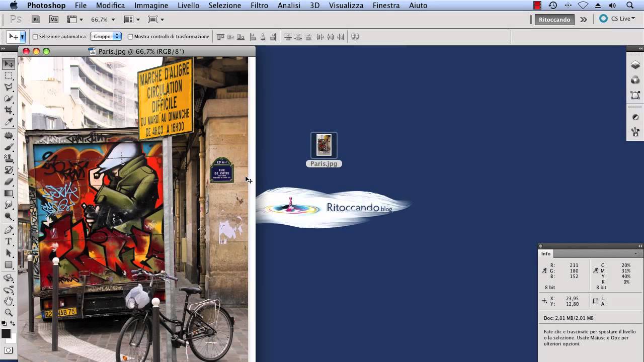Open the Selezione menu

click(224, 6)
